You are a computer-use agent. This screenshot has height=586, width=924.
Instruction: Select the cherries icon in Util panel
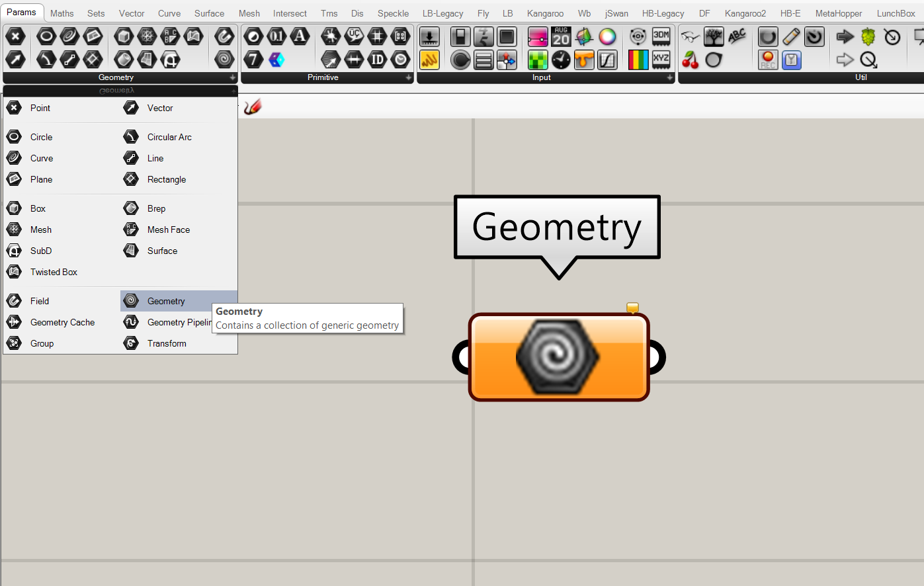(x=691, y=60)
